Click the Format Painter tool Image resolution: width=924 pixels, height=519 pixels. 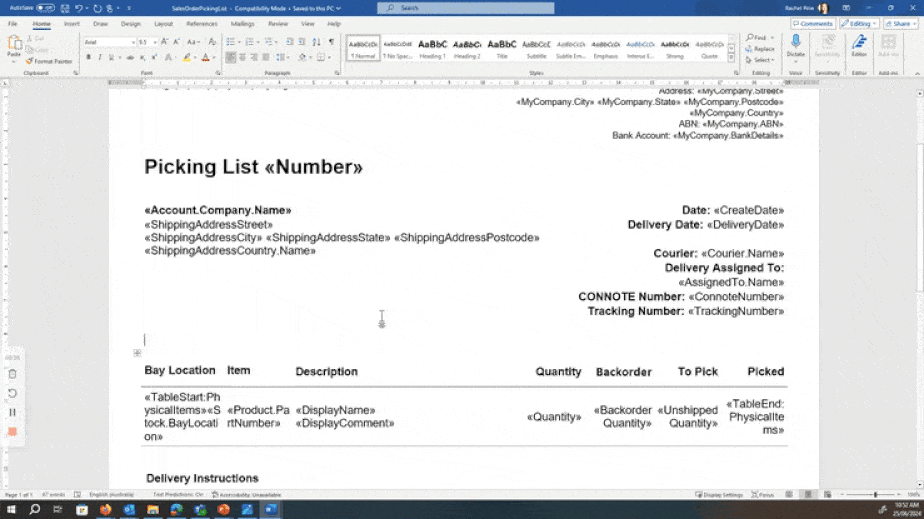point(52,61)
